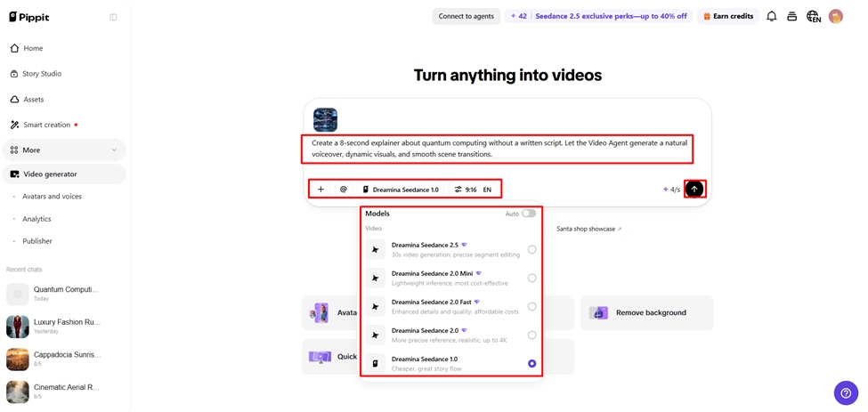Click the Dreamina Seedance 1.0 model icon
Image resolution: width=868 pixels, height=412 pixels.
pyautogui.click(x=376, y=364)
